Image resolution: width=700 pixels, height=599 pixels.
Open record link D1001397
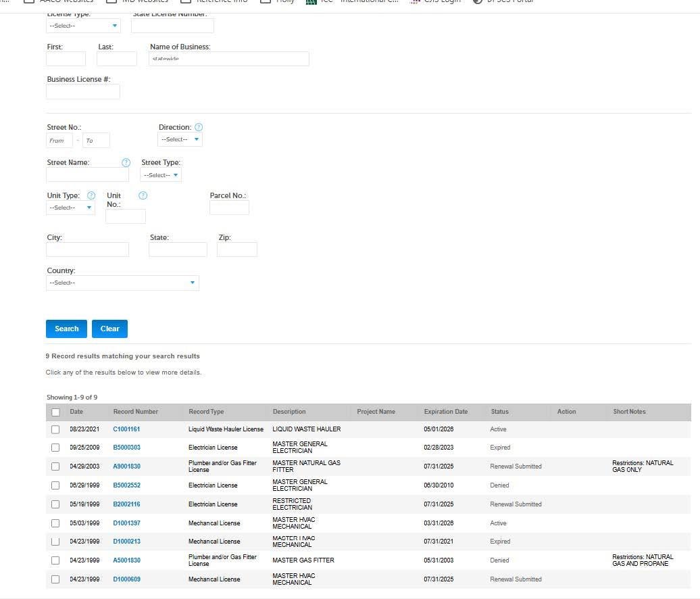click(127, 523)
